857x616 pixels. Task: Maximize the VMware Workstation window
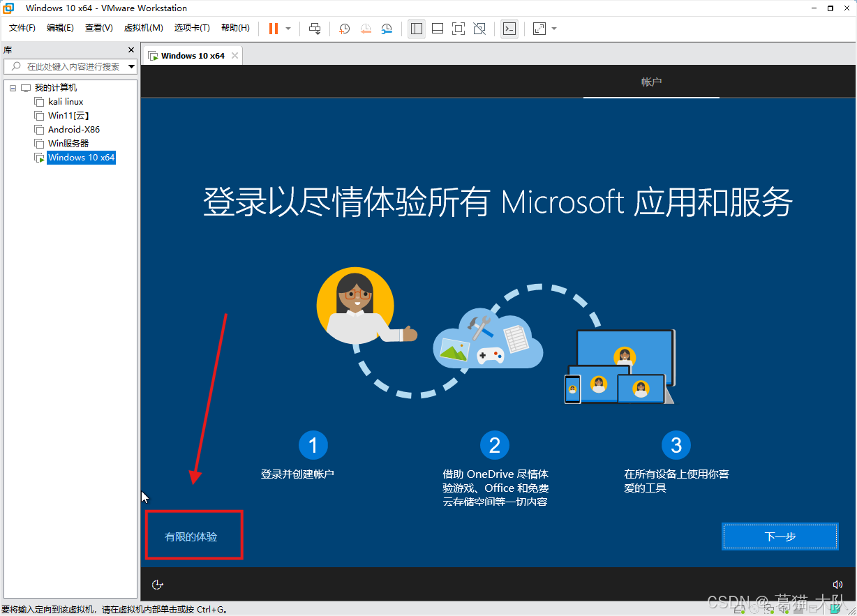click(830, 8)
